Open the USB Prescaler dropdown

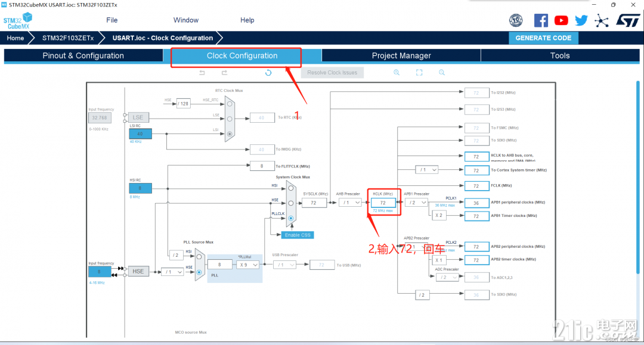pos(284,265)
